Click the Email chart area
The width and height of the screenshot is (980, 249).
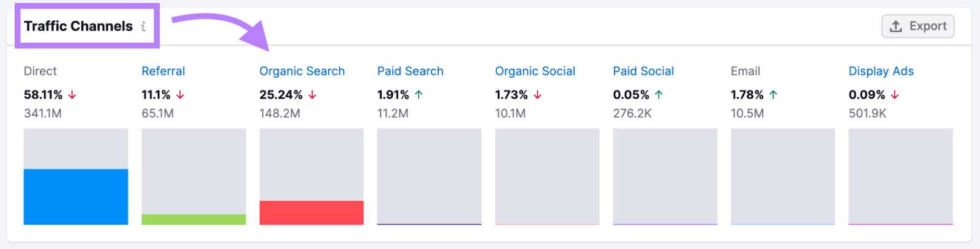(x=783, y=177)
